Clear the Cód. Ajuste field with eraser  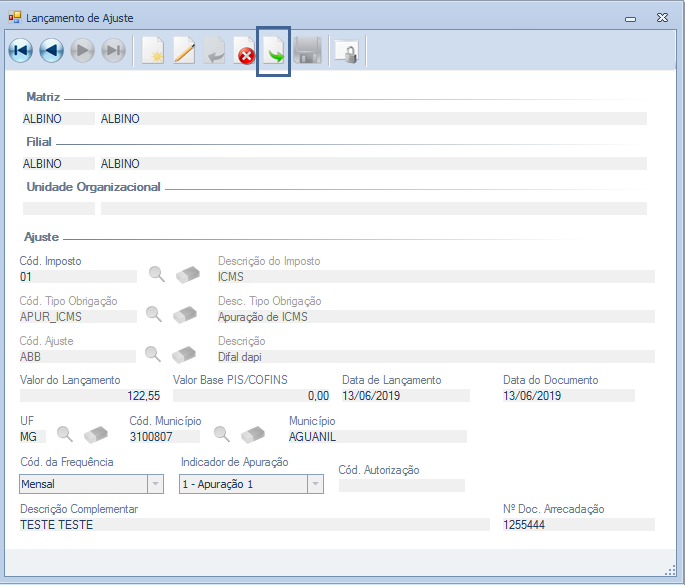pos(185,354)
